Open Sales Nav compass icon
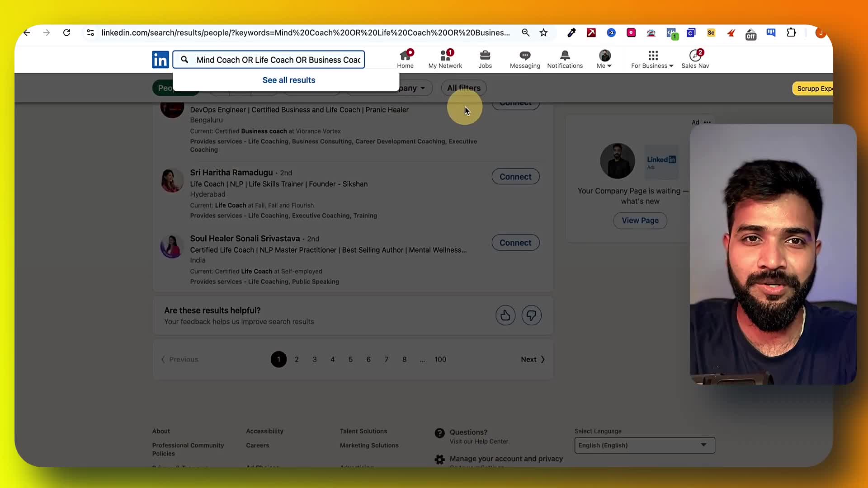868x488 pixels. point(695,56)
